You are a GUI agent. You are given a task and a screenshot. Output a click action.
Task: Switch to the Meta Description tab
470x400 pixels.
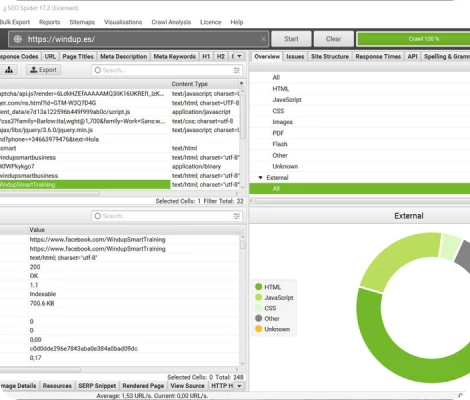[x=123, y=56]
